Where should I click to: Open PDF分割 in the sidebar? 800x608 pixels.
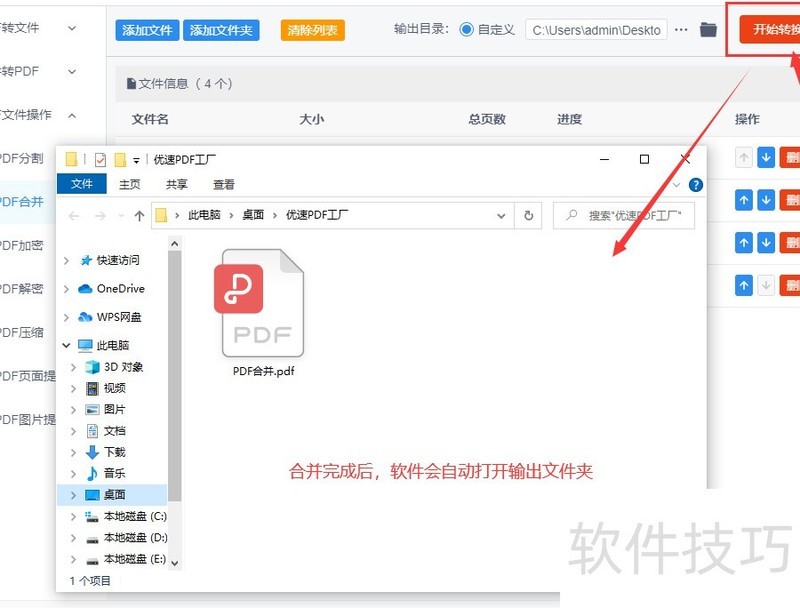tap(21, 158)
